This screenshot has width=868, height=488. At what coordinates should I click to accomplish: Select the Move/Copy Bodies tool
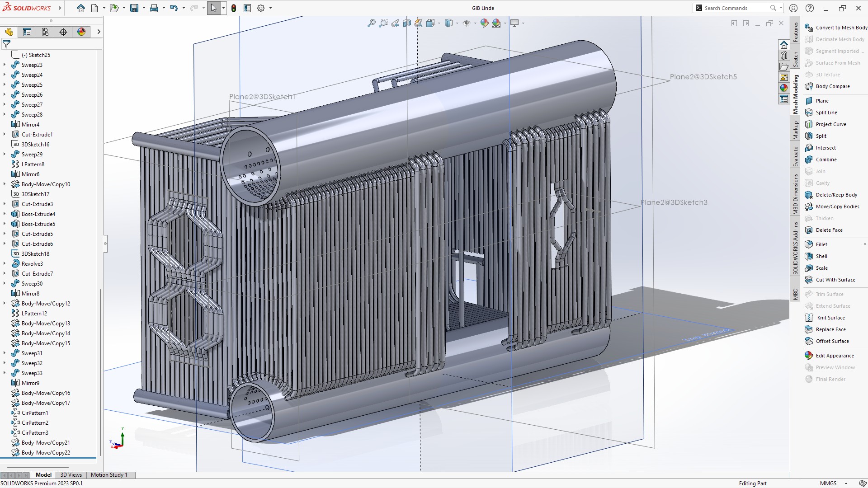[837, 206]
